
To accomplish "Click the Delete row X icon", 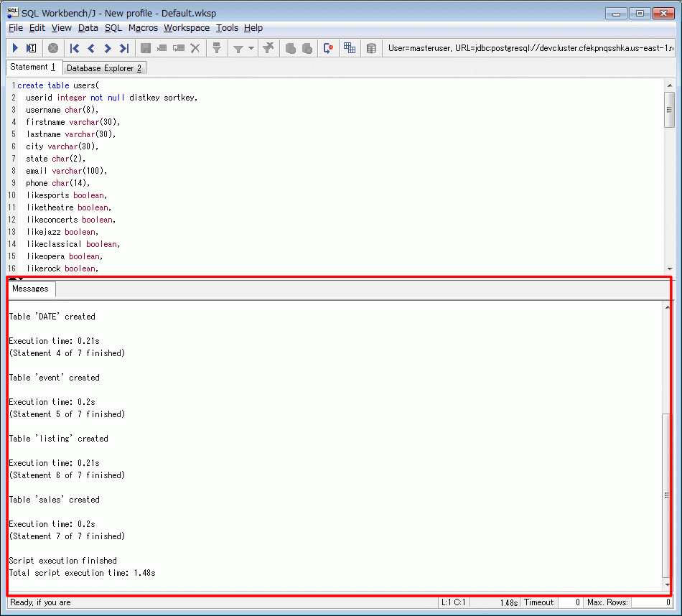I will point(195,48).
